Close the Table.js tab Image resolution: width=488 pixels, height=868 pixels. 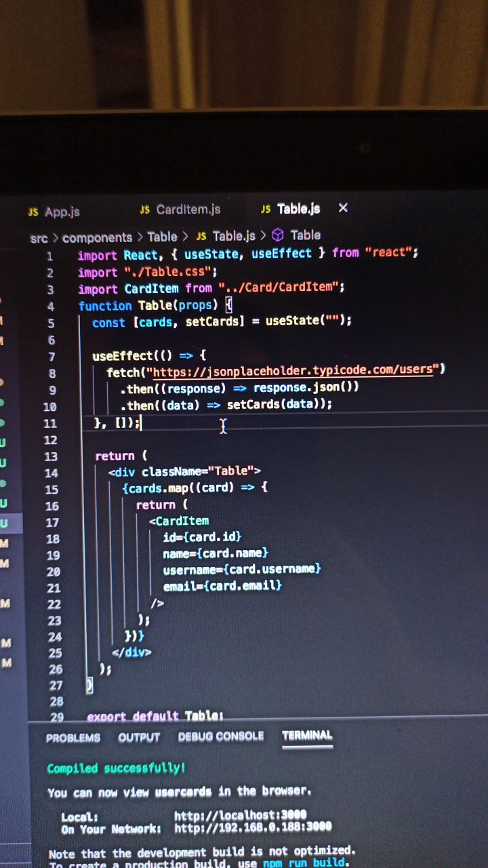(343, 208)
